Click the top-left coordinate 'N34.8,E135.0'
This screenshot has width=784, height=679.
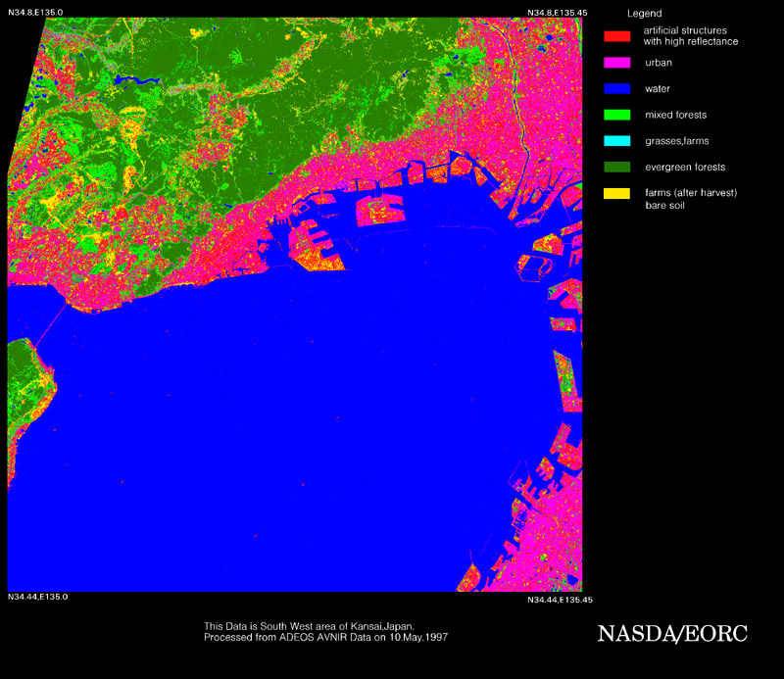(x=35, y=13)
